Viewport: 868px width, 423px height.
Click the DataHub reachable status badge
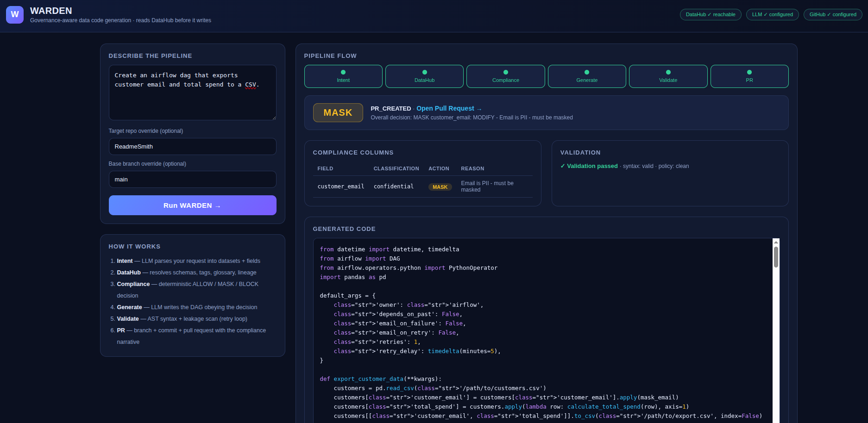click(711, 15)
